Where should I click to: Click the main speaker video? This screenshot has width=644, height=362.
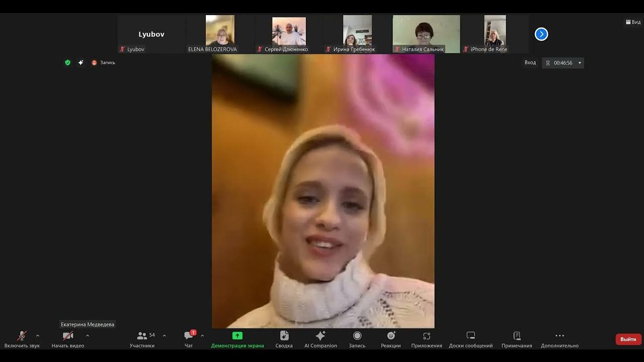pyautogui.click(x=323, y=191)
